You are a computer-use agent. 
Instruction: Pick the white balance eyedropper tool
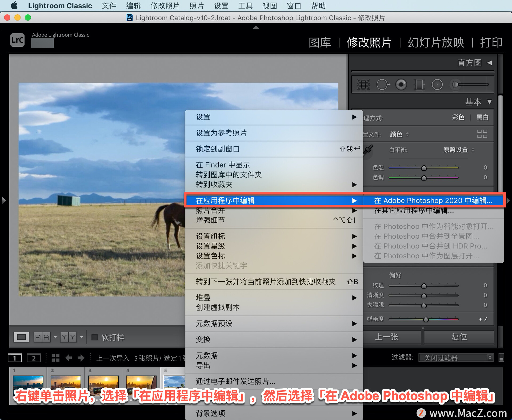[368, 151]
